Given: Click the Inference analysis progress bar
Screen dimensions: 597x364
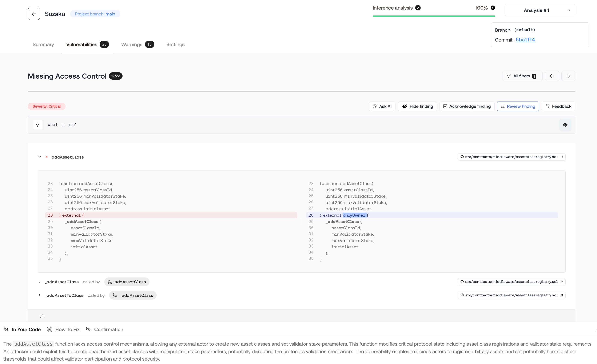Looking at the screenshot, I should [x=433, y=16].
